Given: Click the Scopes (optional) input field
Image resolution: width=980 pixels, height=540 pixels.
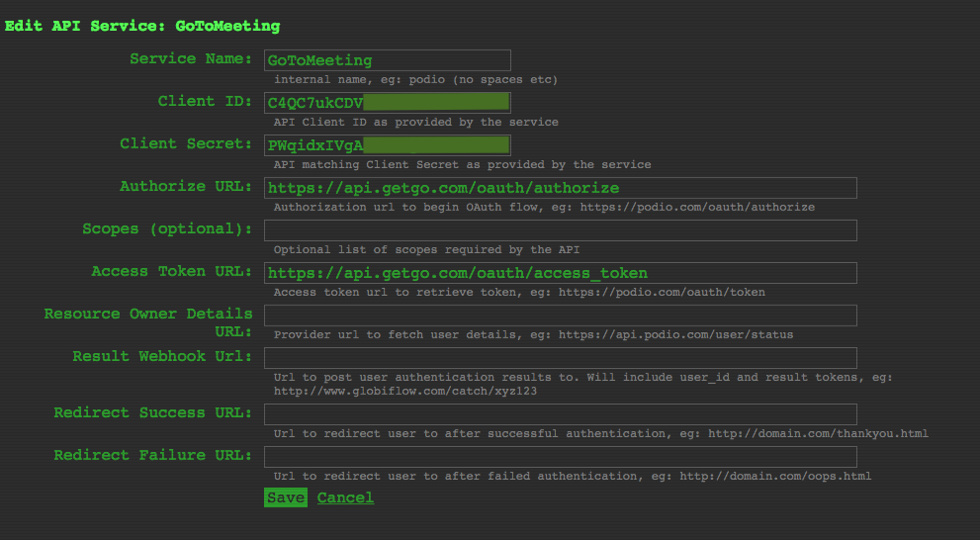Looking at the screenshot, I should point(561,230).
